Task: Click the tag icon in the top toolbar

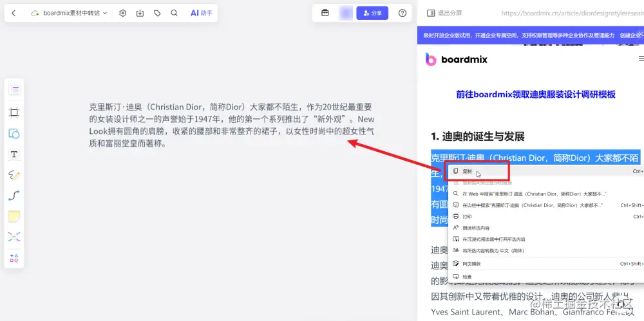Action: (x=157, y=13)
